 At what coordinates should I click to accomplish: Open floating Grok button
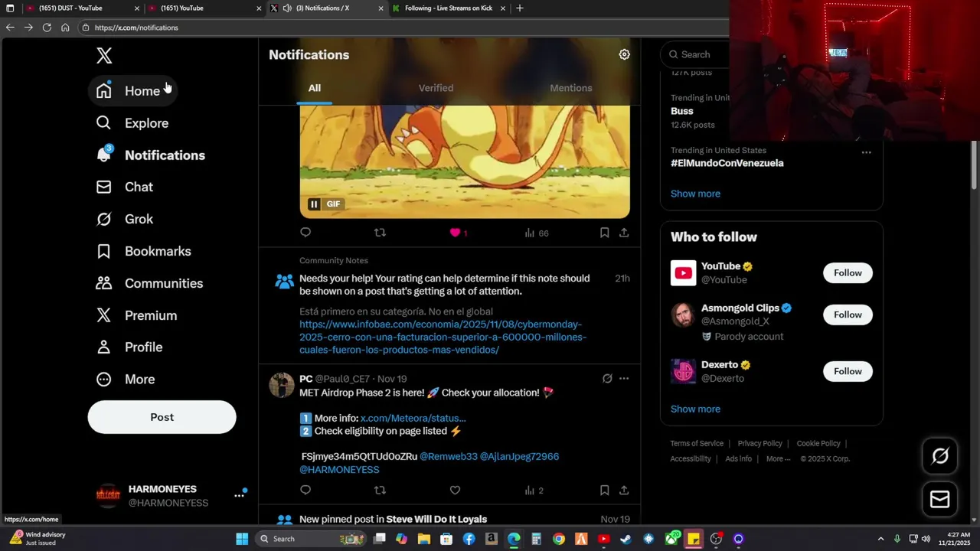(x=940, y=457)
